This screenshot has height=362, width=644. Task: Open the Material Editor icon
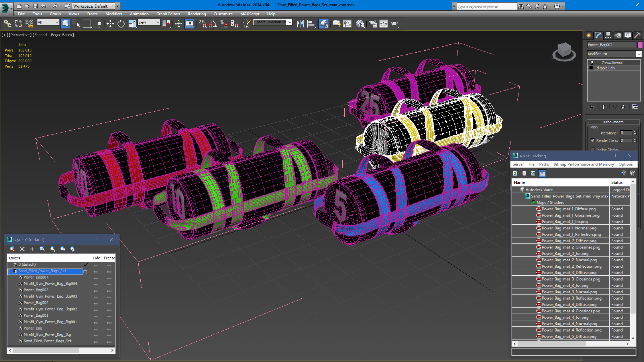point(360,24)
